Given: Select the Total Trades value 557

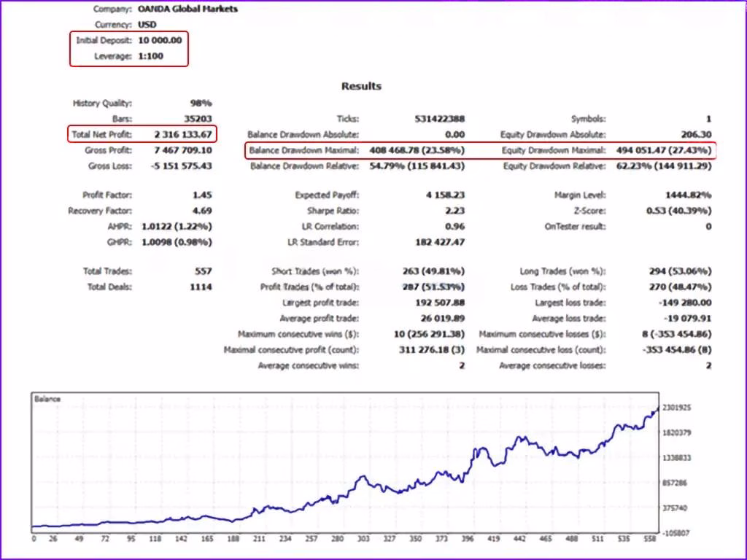Looking at the screenshot, I should click(x=204, y=271).
